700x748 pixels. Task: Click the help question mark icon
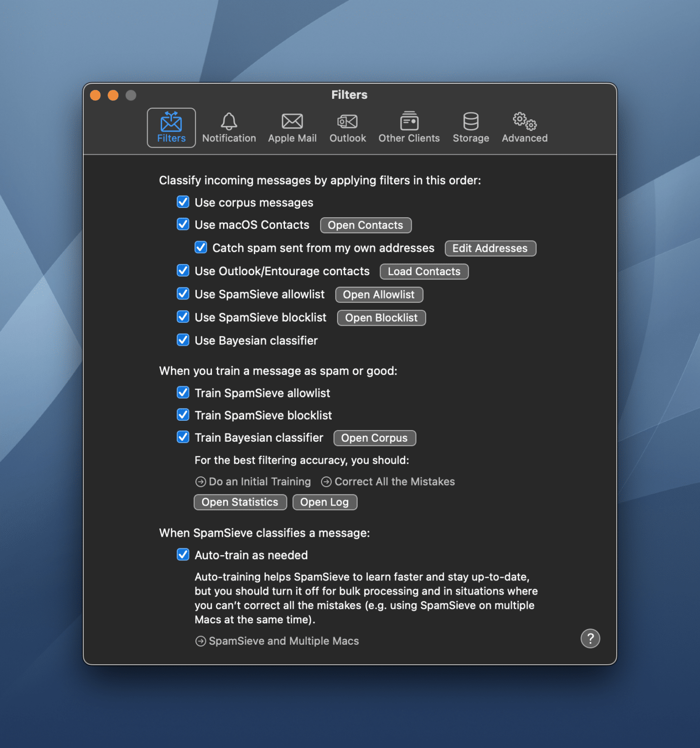[590, 638]
